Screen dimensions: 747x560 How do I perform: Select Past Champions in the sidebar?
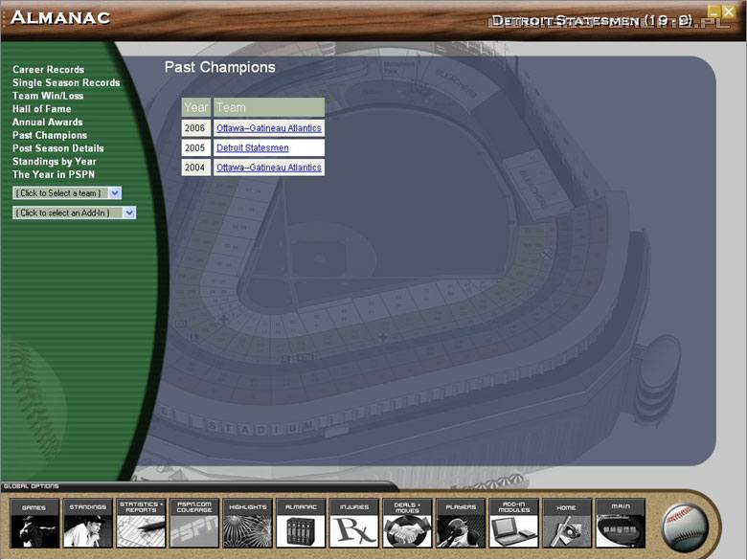(50, 135)
